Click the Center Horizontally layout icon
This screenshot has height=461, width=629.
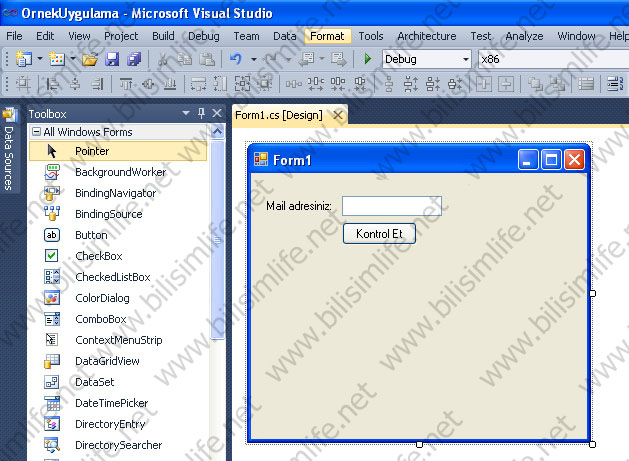(484, 84)
